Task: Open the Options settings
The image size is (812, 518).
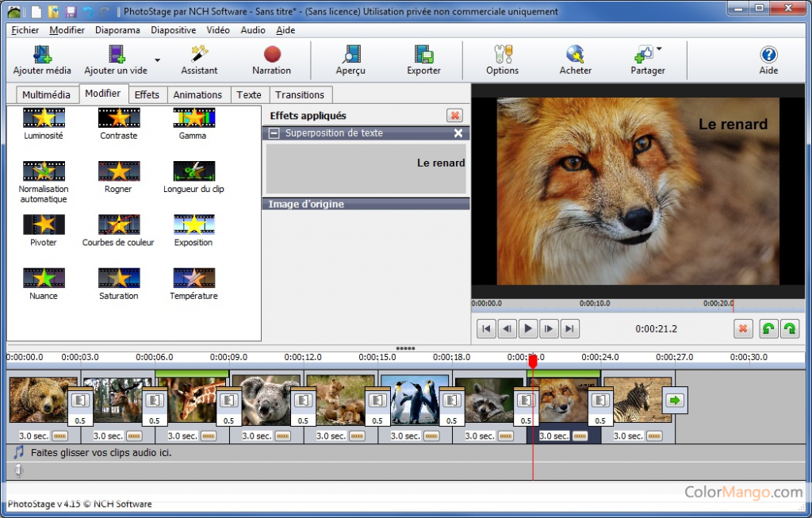Action: point(502,60)
